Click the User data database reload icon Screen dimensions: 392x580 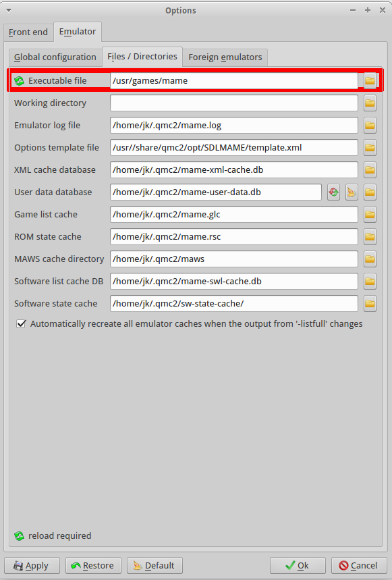333,192
